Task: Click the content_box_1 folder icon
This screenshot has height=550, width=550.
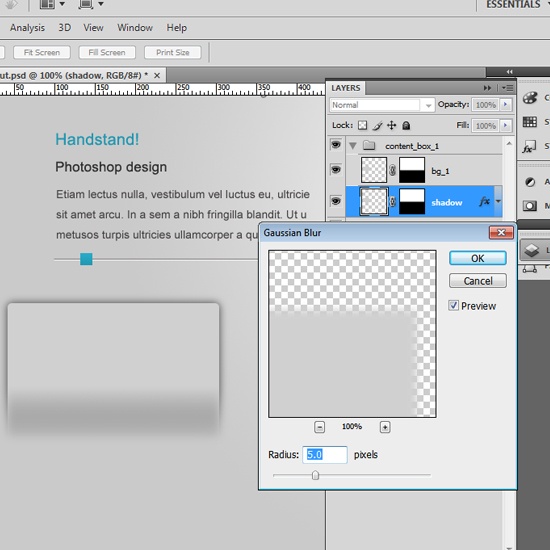Action: (369, 145)
